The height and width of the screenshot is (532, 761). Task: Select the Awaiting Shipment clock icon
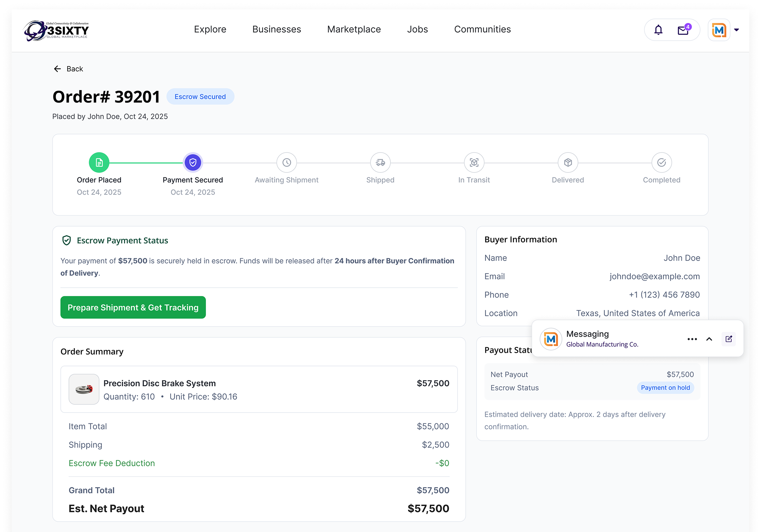(x=287, y=162)
